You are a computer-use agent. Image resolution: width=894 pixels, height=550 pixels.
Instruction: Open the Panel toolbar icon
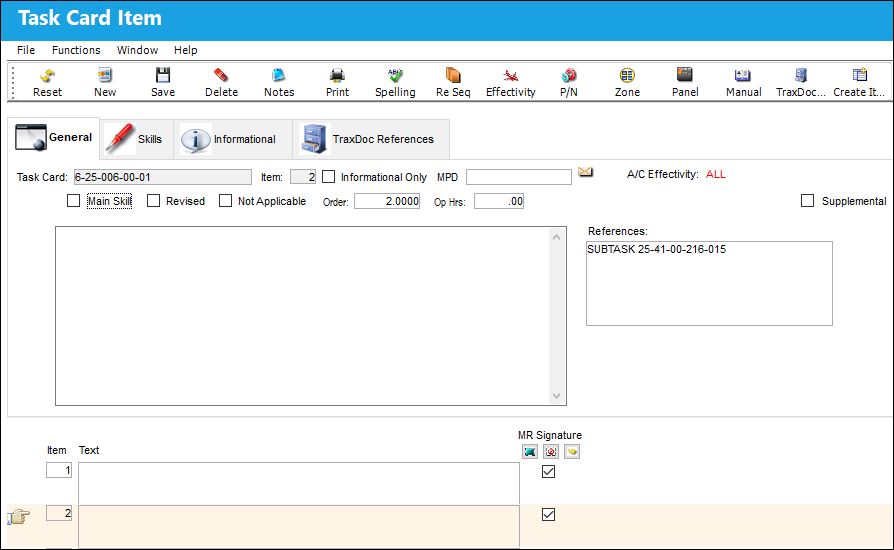click(685, 75)
